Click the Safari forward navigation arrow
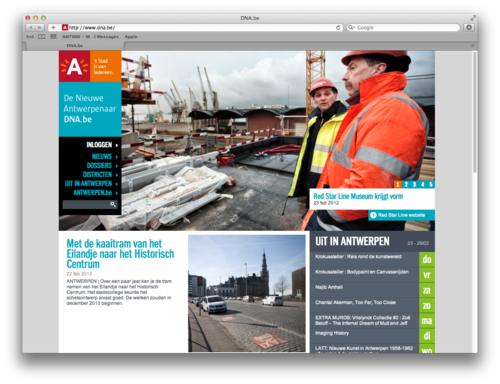 tap(40, 27)
